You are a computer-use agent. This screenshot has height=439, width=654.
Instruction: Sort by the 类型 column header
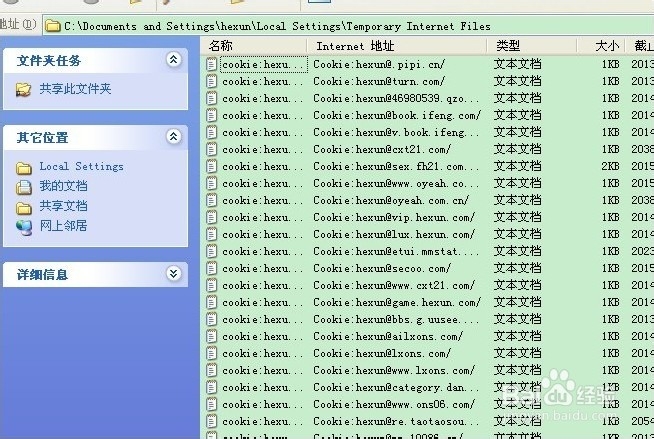[532, 46]
